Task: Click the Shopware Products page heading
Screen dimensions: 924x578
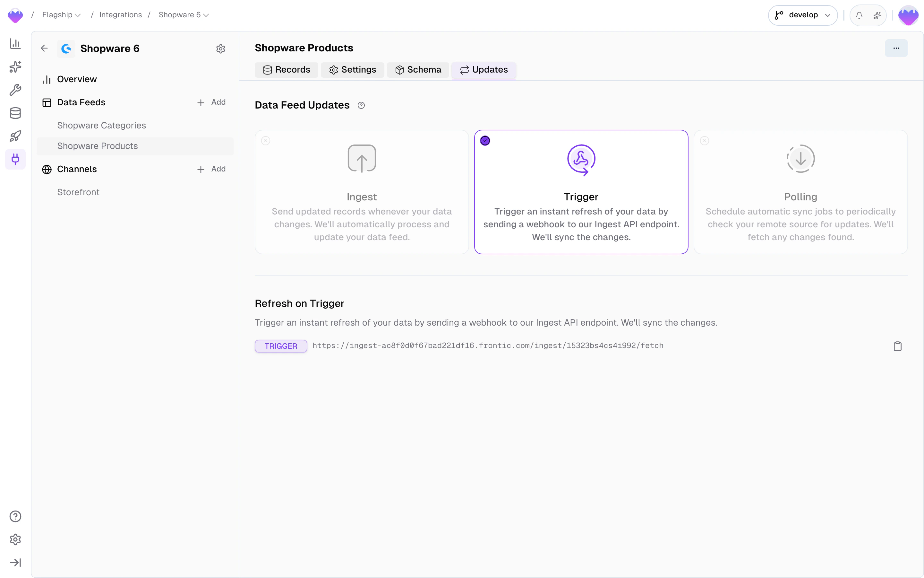Action: (x=304, y=48)
